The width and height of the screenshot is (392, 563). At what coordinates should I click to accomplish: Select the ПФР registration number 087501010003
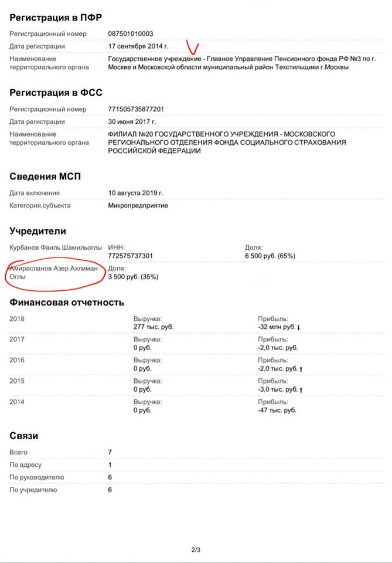pyautogui.click(x=131, y=34)
